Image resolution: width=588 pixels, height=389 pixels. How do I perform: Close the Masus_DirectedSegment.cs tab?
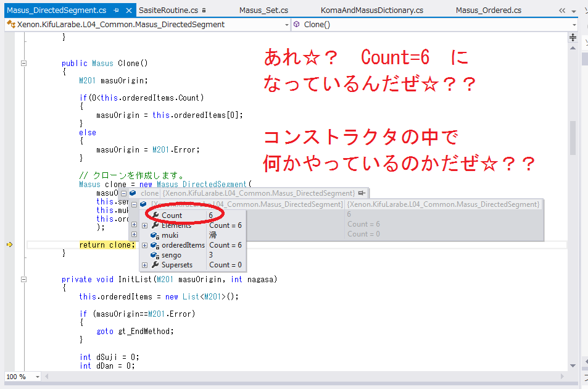pos(128,10)
